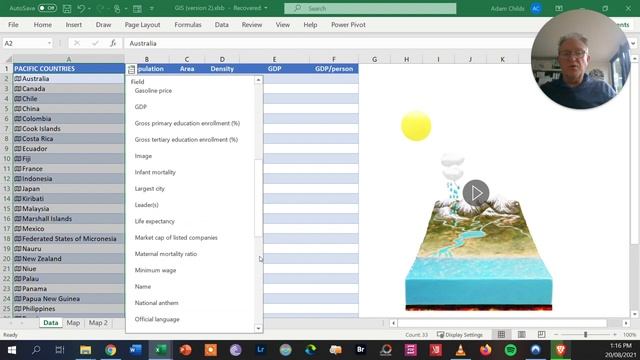Select cell containing Cook Islands

[69, 129]
